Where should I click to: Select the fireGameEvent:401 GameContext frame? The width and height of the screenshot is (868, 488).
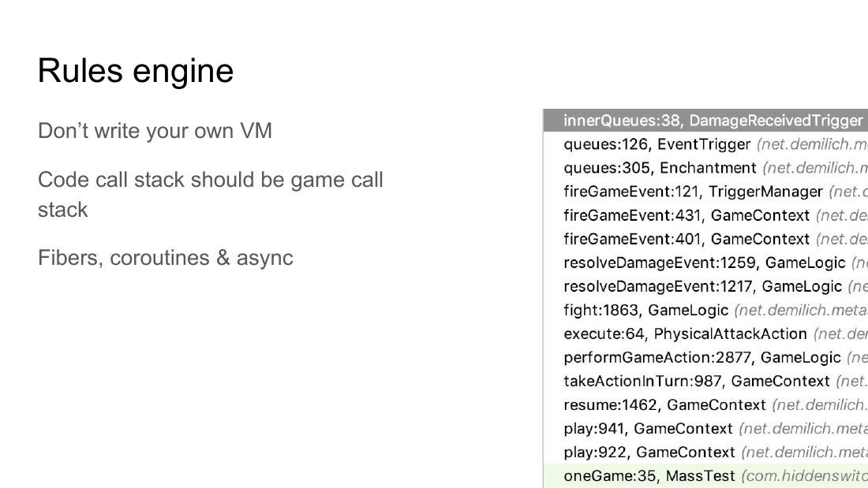click(705, 240)
